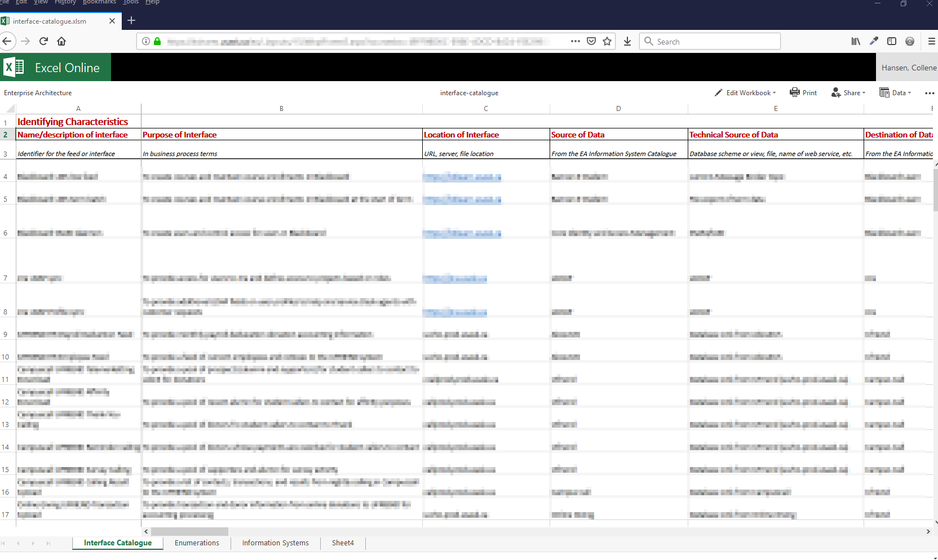Open the page actions ellipsis in address bar
The height and width of the screenshot is (560, 938).
click(575, 41)
